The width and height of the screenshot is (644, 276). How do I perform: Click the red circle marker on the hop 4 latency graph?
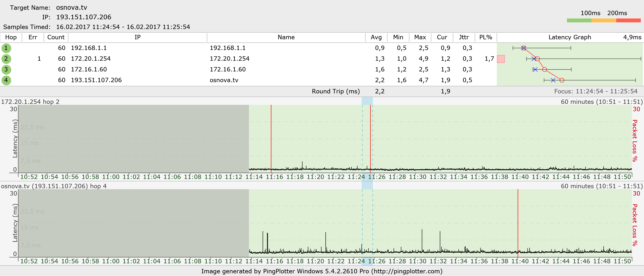pos(562,80)
